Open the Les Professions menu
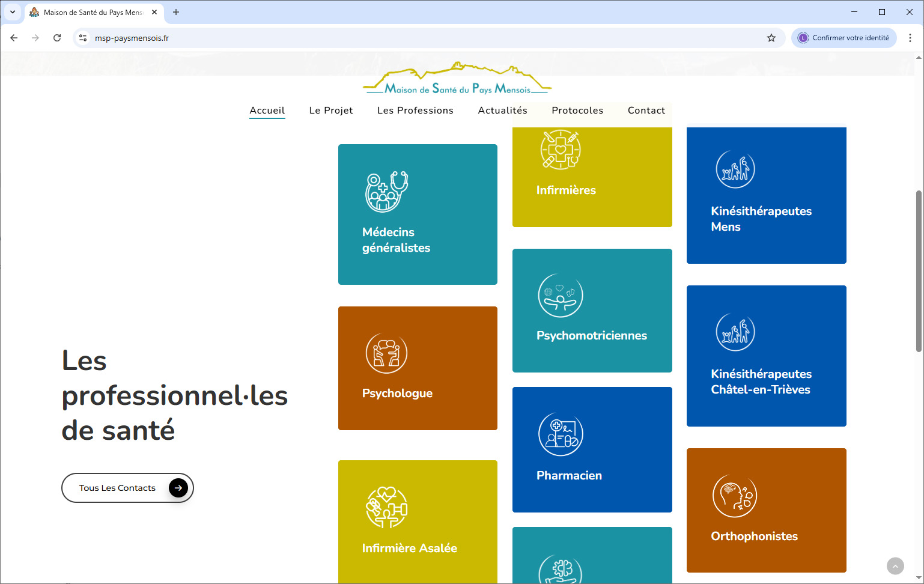Viewport: 924px width, 584px height. pos(415,111)
